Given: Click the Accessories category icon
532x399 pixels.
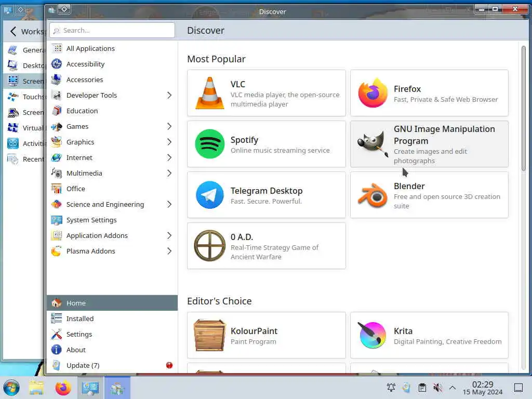Looking at the screenshot, I should 57,79.
